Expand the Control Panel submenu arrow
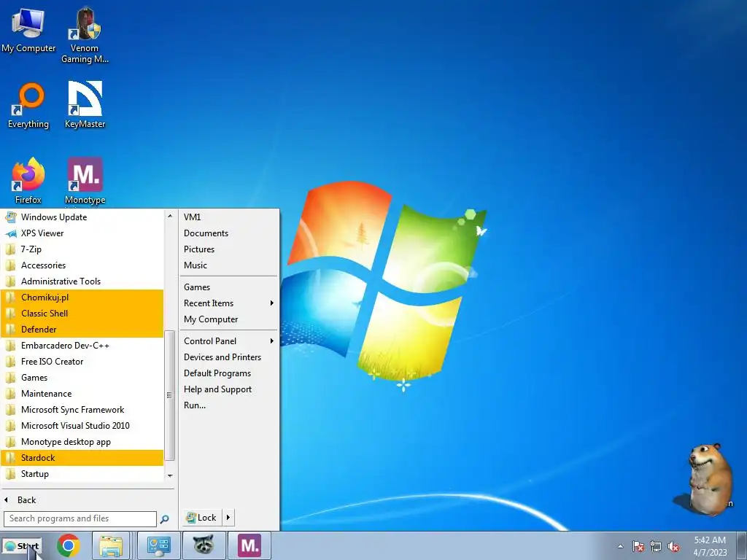 (271, 341)
